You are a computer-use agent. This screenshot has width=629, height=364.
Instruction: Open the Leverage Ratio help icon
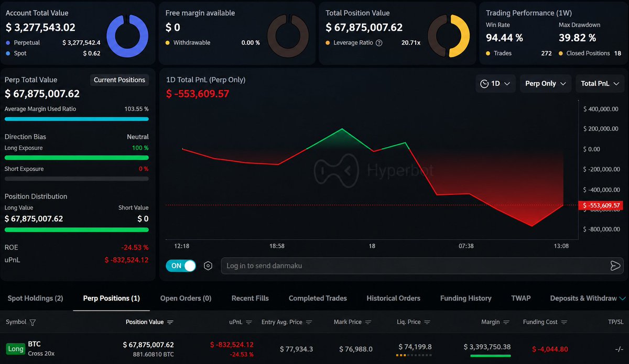pos(379,43)
